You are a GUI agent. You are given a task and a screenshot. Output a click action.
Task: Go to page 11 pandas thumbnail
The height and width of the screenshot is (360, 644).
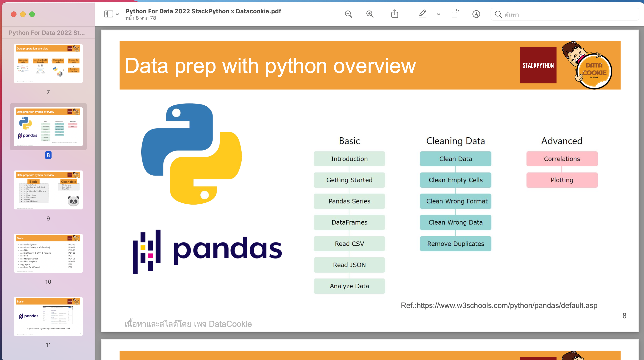click(48, 316)
